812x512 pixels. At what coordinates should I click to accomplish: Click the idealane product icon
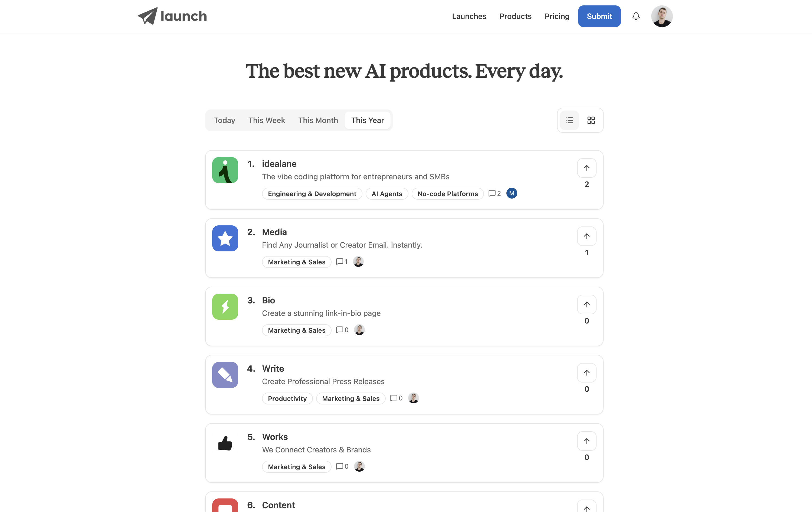click(x=225, y=170)
